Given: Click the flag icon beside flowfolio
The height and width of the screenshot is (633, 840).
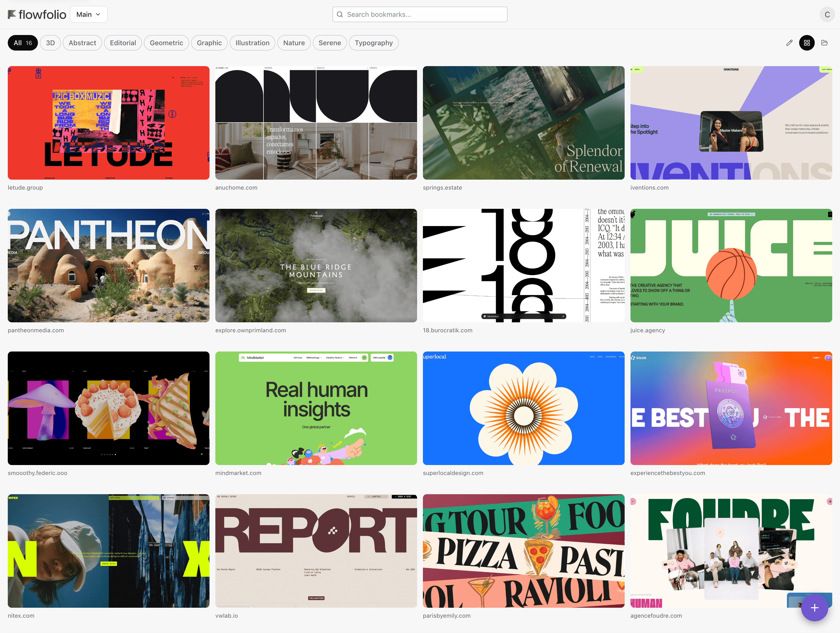Looking at the screenshot, I should 12,14.
